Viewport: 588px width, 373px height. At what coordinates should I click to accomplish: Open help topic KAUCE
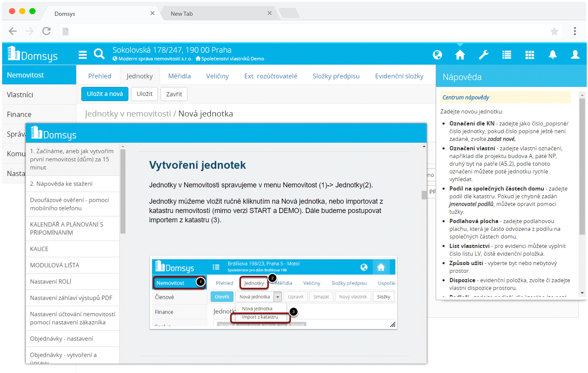coord(72,249)
